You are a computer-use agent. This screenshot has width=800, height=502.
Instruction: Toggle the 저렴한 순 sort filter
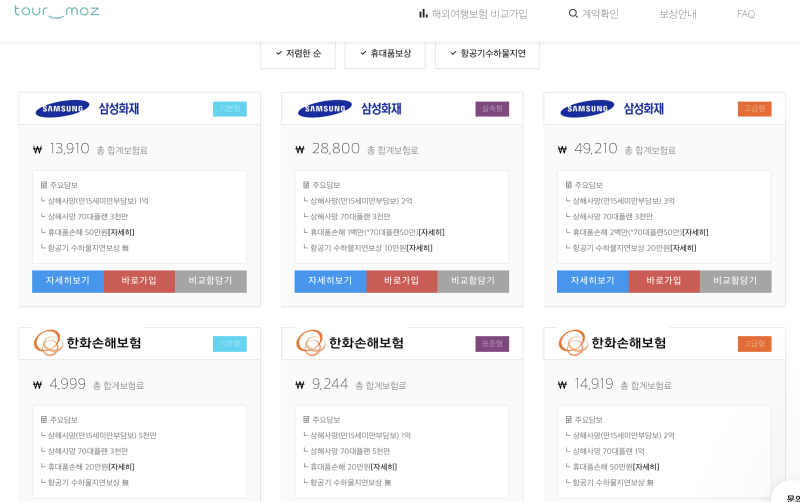tap(298, 54)
